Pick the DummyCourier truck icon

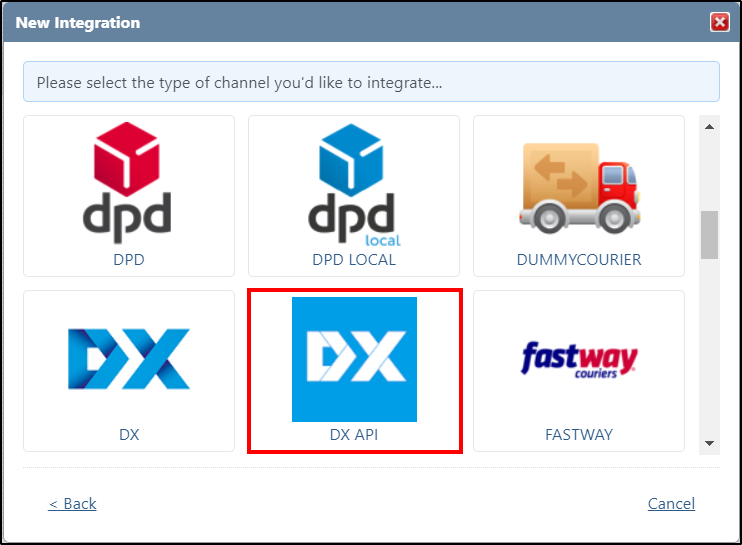(x=579, y=188)
